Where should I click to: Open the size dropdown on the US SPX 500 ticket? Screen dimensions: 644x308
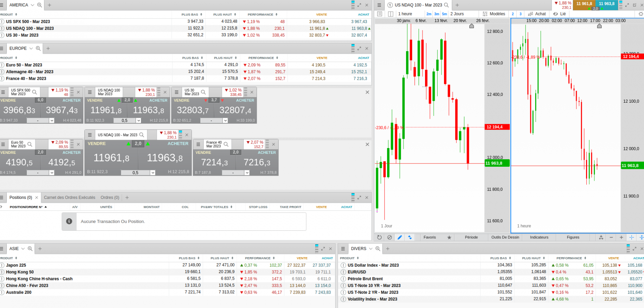click(x=52, y=121)
